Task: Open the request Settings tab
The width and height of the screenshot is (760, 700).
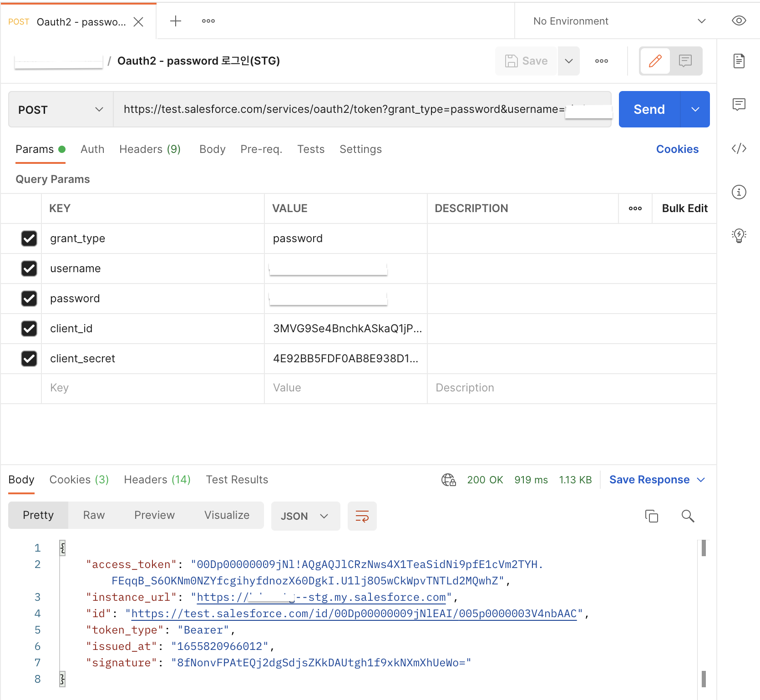Action: tap(360, 149)
